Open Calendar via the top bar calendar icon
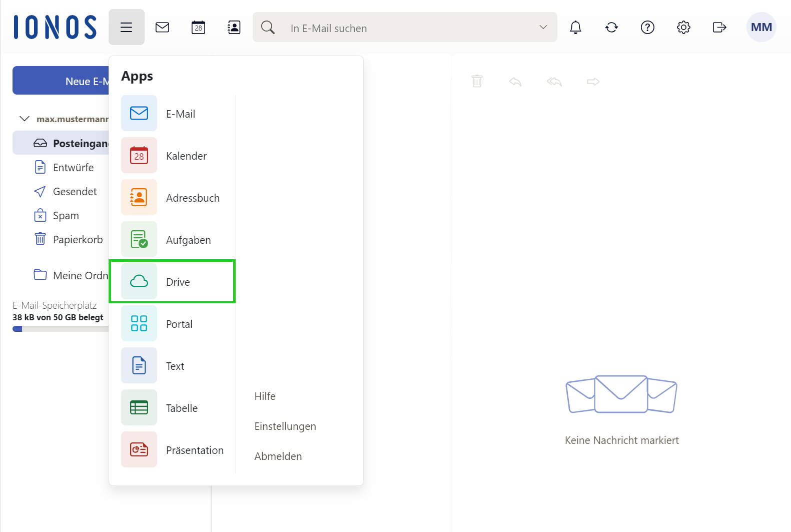791x532 pixels. coord(199,27)
